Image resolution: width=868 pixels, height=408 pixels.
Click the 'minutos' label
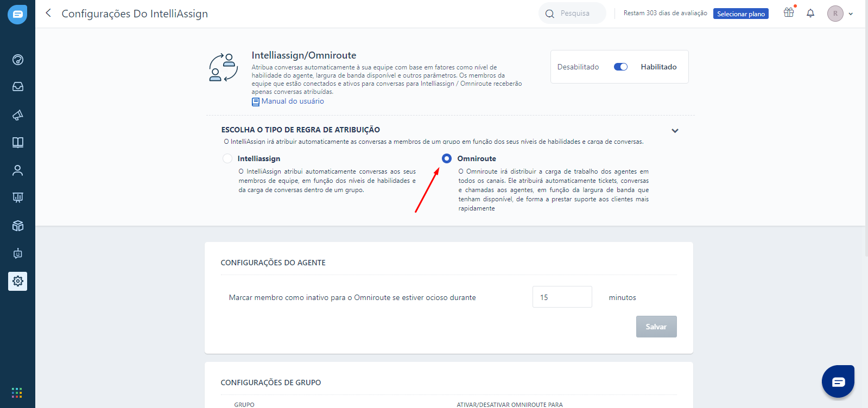(x=623, y=297)
